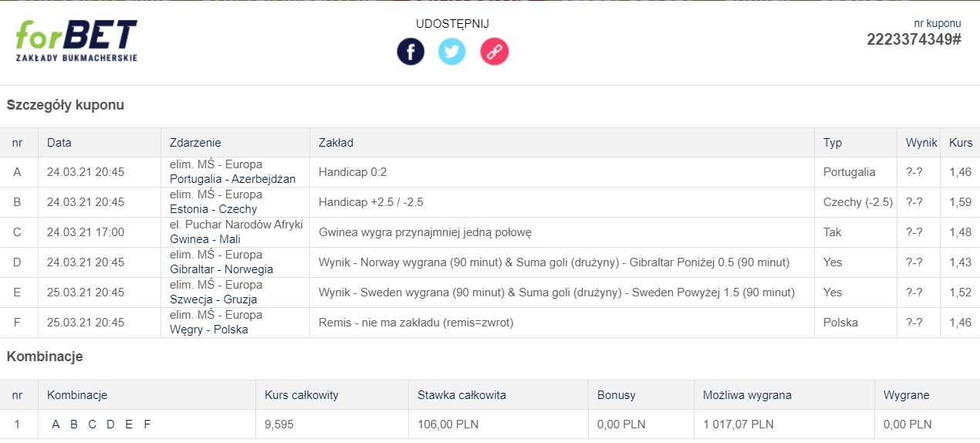This screenshot has width=980, height=443.
Task: Open Estonia - Czechy event
Action: [213, 209]
